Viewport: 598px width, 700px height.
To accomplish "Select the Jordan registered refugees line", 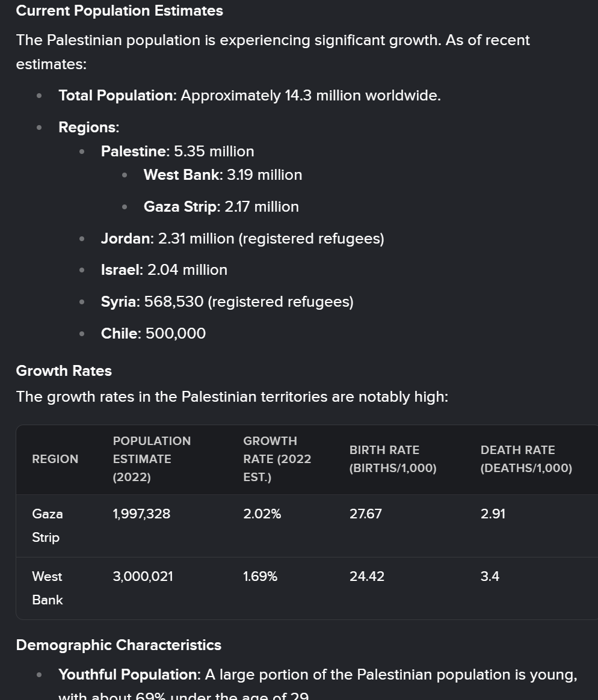I will (x=242, y=239).
